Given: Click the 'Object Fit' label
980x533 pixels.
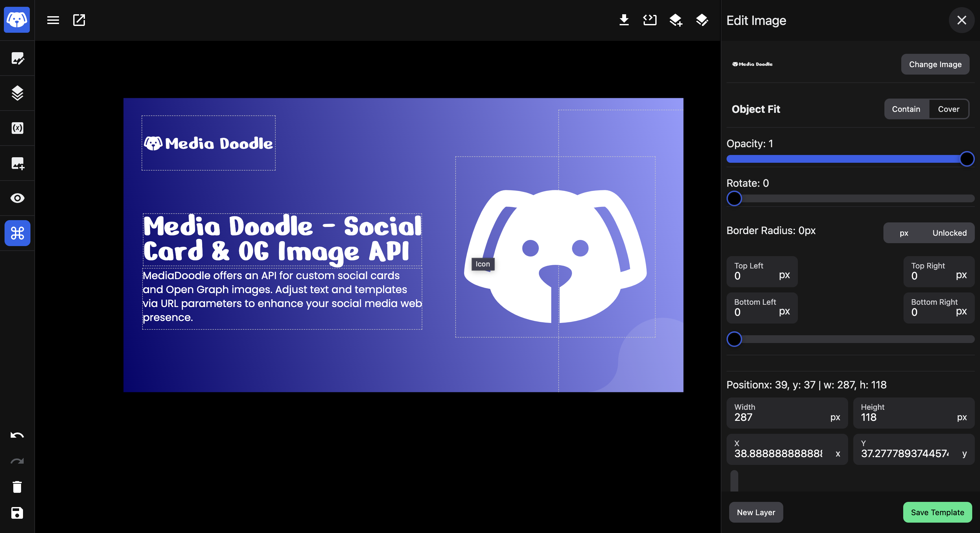Looking at the screenshot, I should [x=755, y=109].
